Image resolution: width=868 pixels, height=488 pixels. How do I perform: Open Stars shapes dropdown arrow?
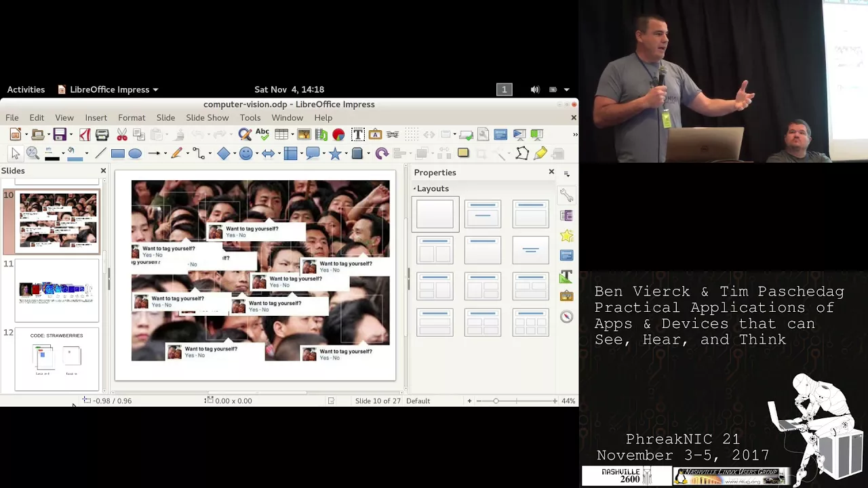pos(346,154)
